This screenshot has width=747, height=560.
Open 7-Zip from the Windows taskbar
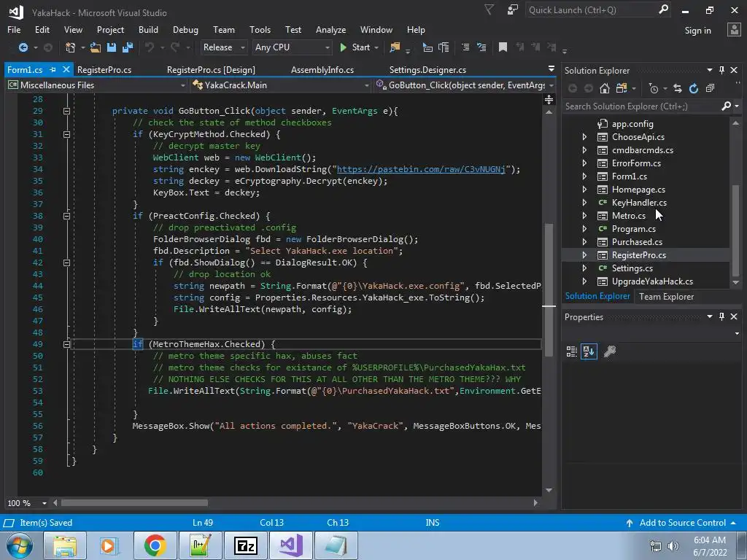coord(245,545)
